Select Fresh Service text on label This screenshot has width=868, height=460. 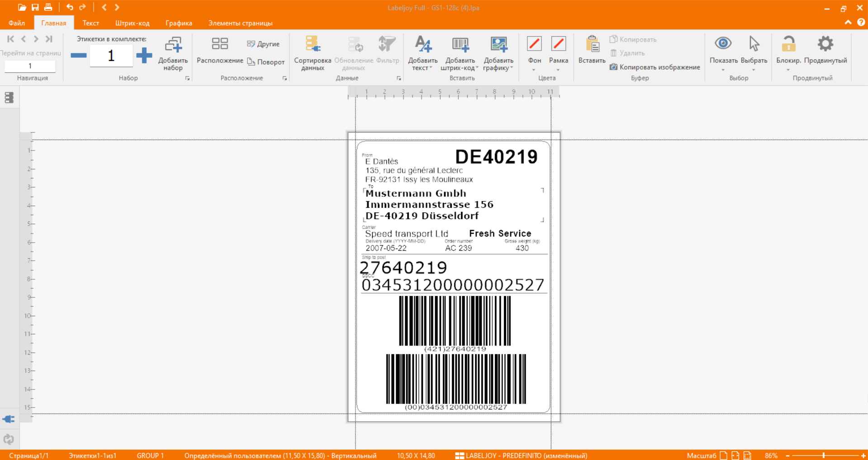pos(500,233)
